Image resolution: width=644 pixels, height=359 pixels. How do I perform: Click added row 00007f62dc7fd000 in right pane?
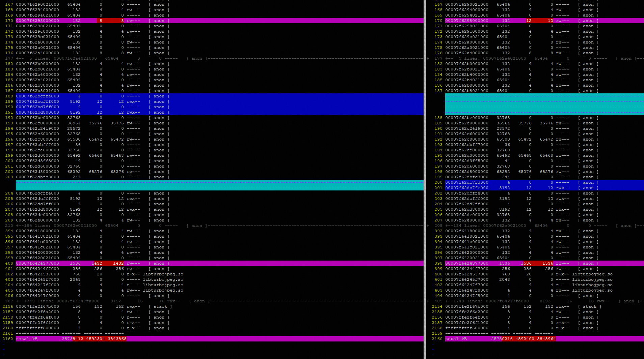(x=544, y=182)
